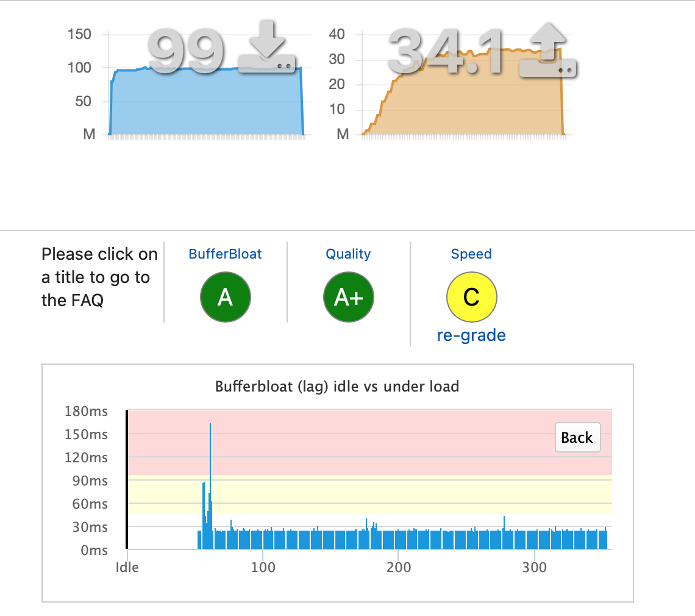Click the Speed title to view its FAQ
Image resolution: width=695 pixels, height=616 pixels.
(471, 254)
